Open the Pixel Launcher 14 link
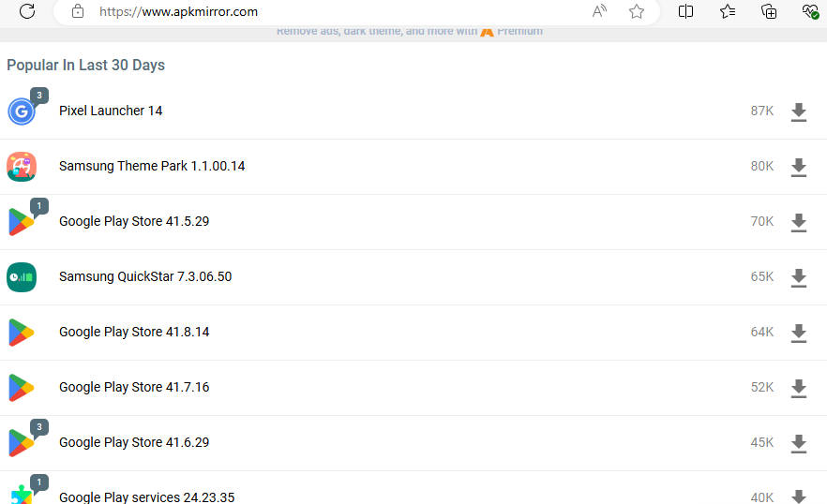 [x=111, y=111]
